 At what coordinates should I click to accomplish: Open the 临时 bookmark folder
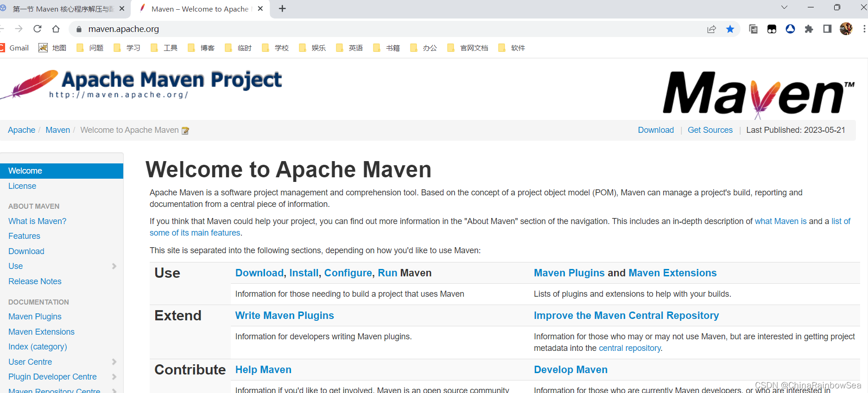pos(238,48)
